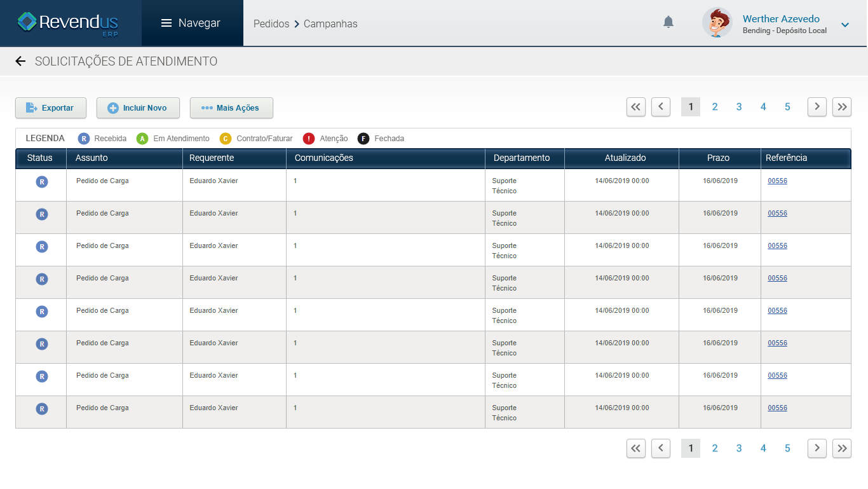Select page 3 in top pagination
This screenshot has width=868, height=489.
tap(739, 107)
